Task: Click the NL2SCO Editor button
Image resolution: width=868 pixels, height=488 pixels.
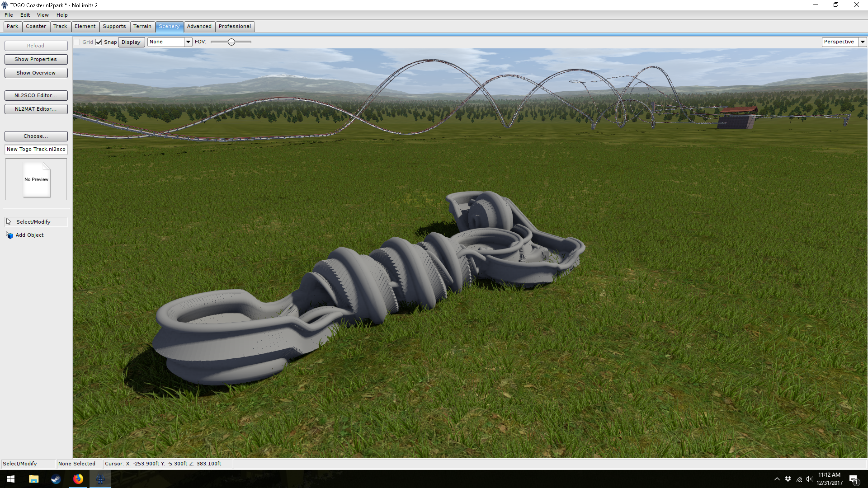Action: click(x=36, y=95)
